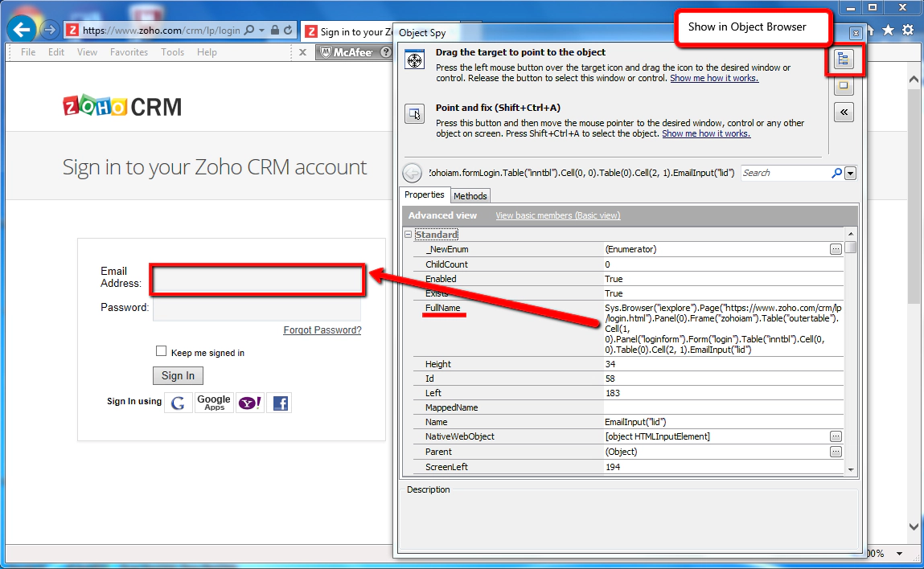Click the drag-target spy icon

tap(414, 59)
